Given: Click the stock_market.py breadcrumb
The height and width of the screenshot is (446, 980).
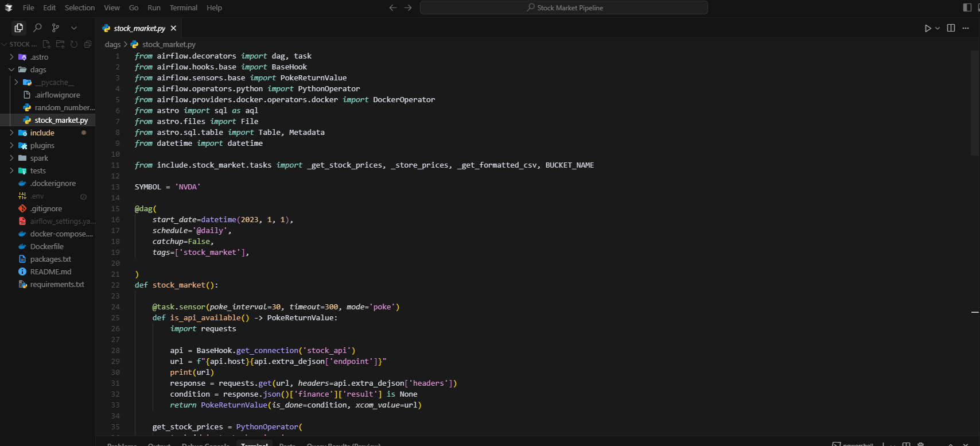Looking at the screenshot, I should pos(169,44).
